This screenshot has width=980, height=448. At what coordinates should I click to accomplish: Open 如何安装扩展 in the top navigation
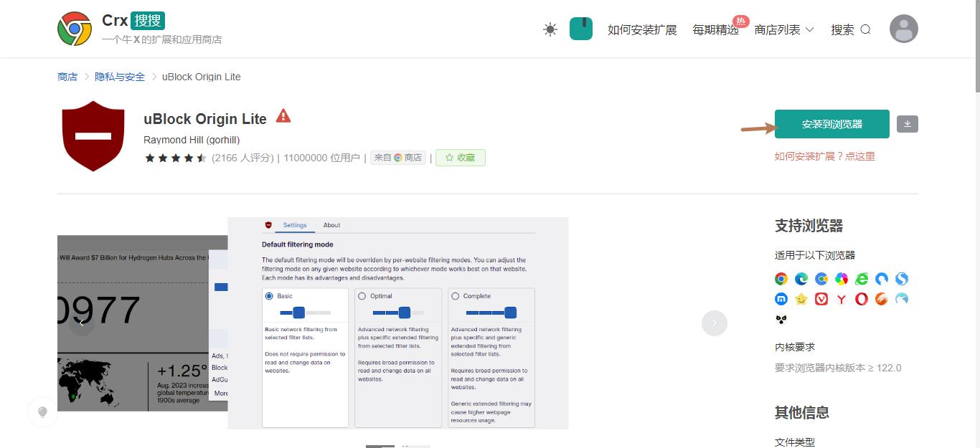pyautogui.click(x=642, y=29)
